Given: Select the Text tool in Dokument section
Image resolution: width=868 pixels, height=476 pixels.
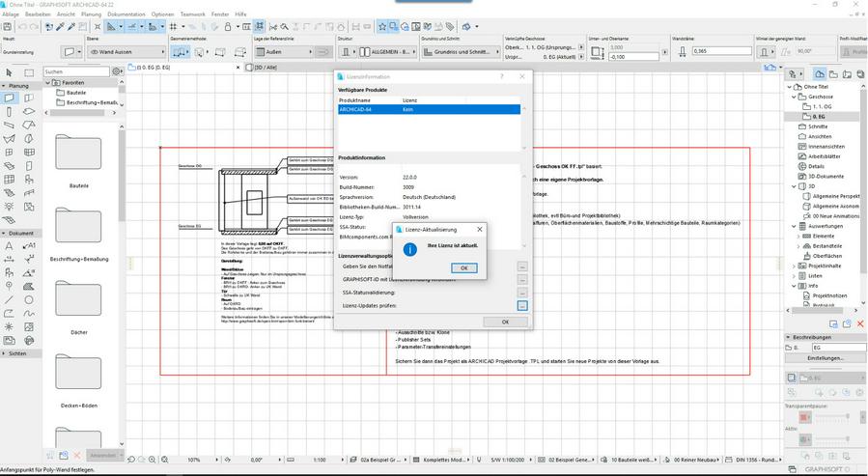Looking at the screenshot, I should pyautogui.click(x=9, y=246).
